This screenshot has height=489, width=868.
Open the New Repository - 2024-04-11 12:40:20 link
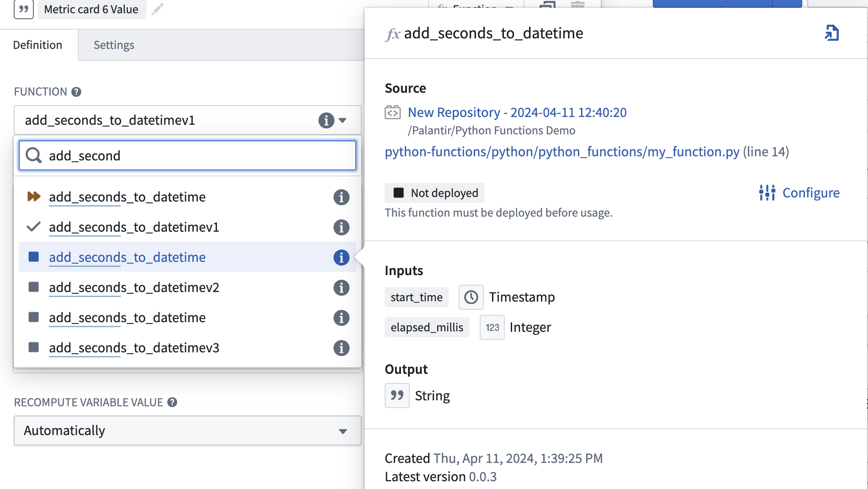click(x=517, y=112)
